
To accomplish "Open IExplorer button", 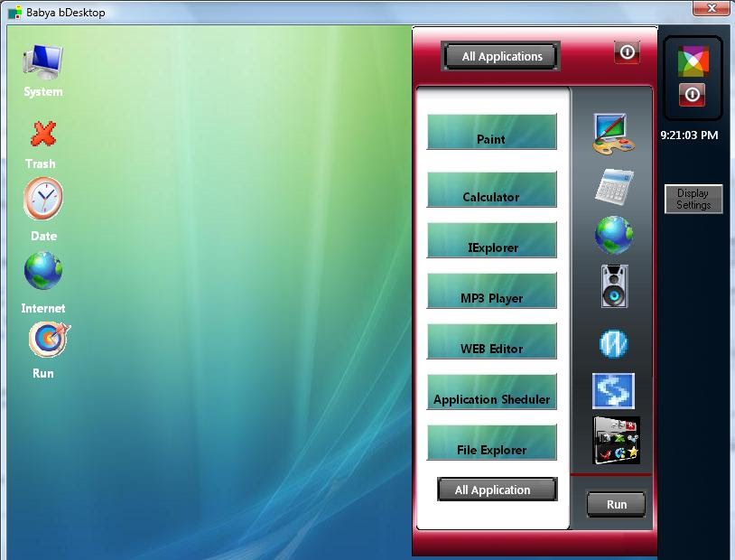I will 492,240.
